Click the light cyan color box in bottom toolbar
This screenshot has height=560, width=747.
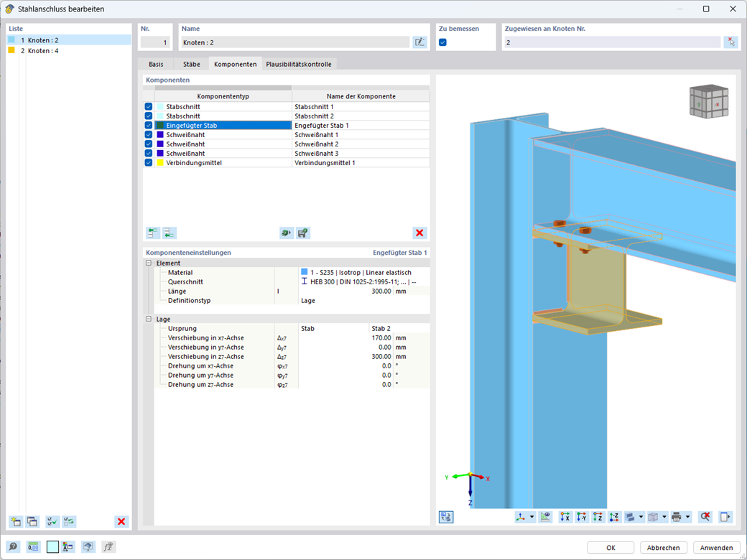53,546
